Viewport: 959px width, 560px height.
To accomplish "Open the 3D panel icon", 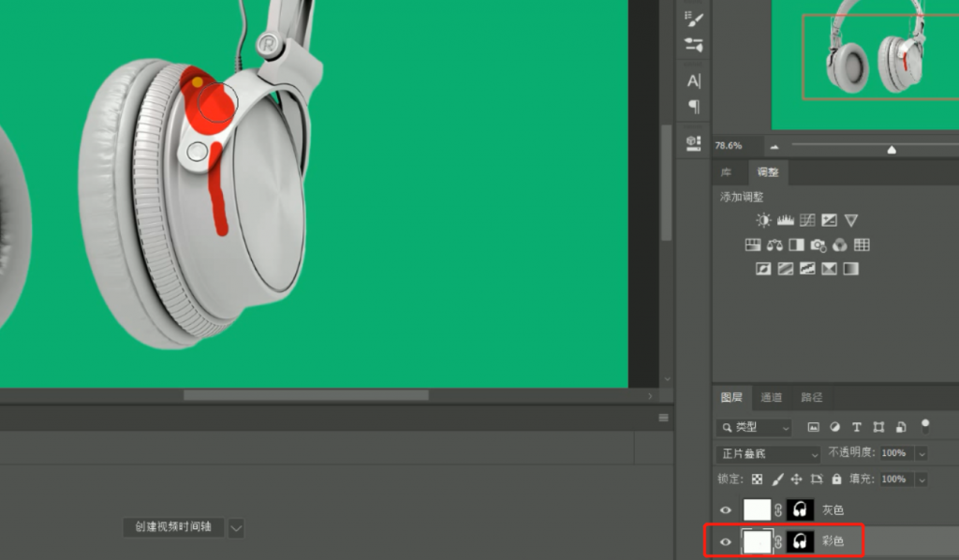I will tap(694, 143).
